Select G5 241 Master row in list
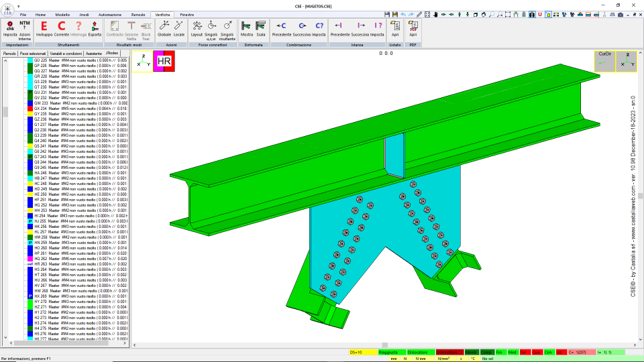Image resolution: width=644 pixels, height=362 pixels. coord(80,146)
